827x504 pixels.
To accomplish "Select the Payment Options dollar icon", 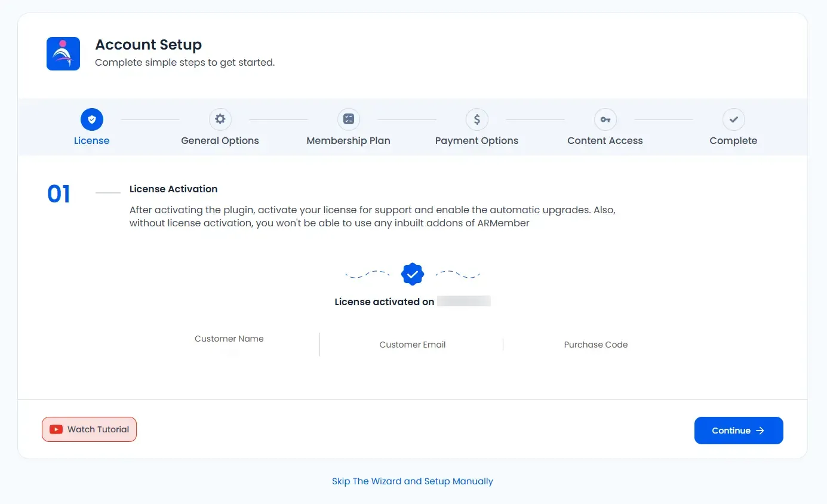I will tap(476, 119).
